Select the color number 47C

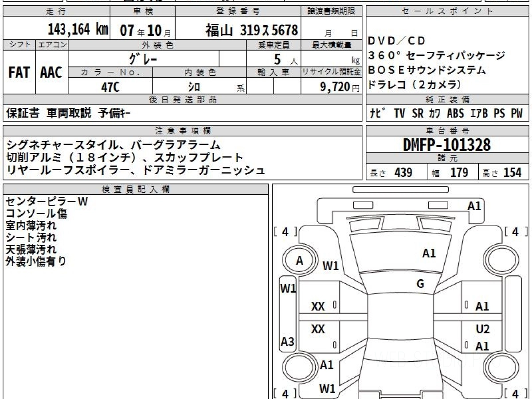[x=110, y=87]
